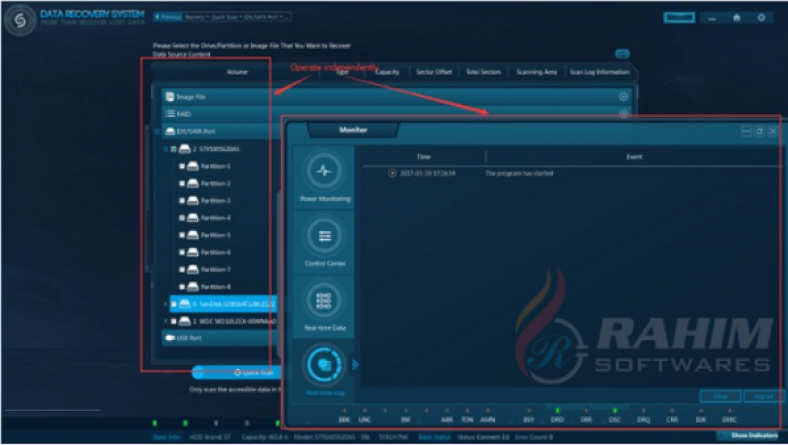This screenshot has height=445, width=788.
Task: Expand the SanDisk drive tree node
Action: tap(166, 304)
